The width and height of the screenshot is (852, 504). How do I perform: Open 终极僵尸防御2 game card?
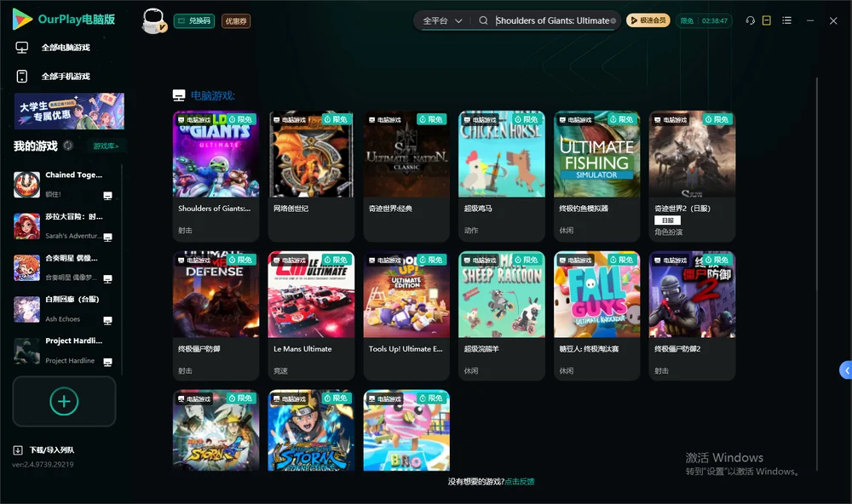(x=692, y=316)
